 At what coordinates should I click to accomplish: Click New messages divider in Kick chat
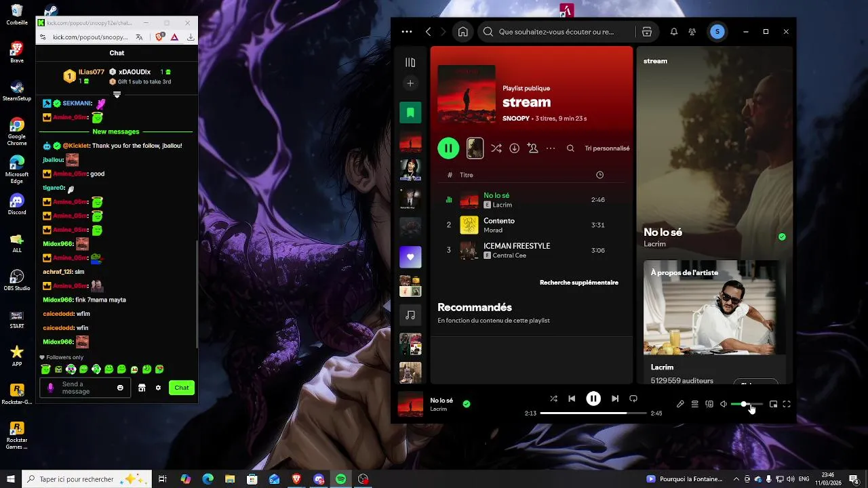pos(116,131)
